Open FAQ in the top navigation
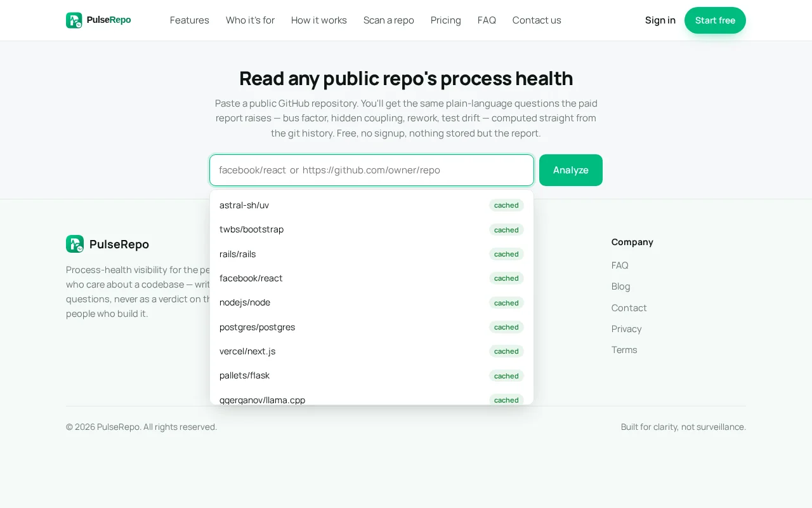 click(487, 20)
